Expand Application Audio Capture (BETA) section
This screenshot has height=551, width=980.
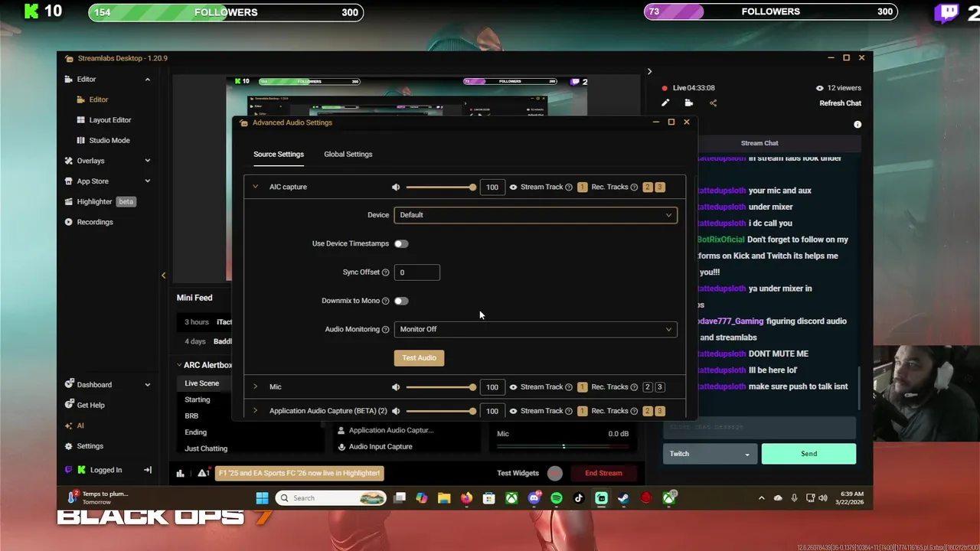pyautogui.click(x=256, y=411)
